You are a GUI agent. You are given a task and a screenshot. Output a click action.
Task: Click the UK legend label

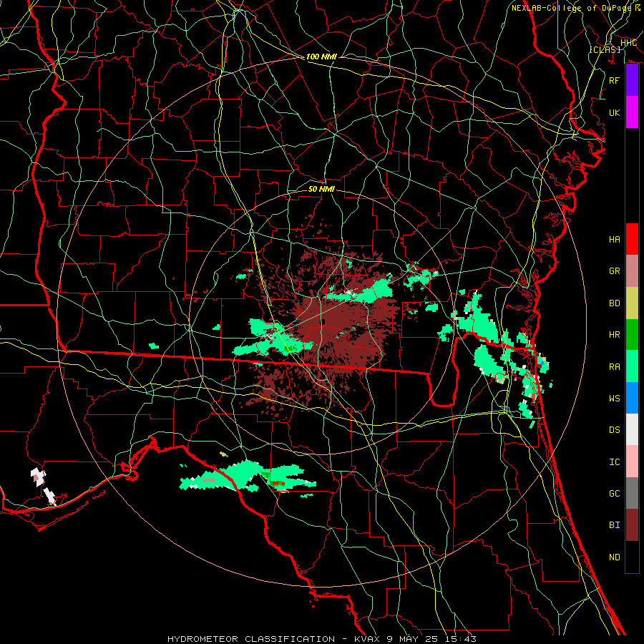(615, 112)
